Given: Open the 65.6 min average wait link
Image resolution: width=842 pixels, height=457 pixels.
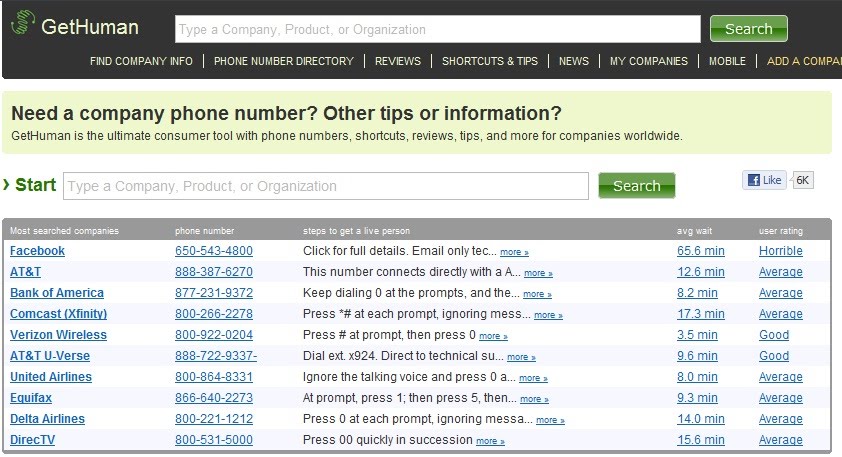Looking at the screenshot, I should pyautogui.click(x=701, y=251).
